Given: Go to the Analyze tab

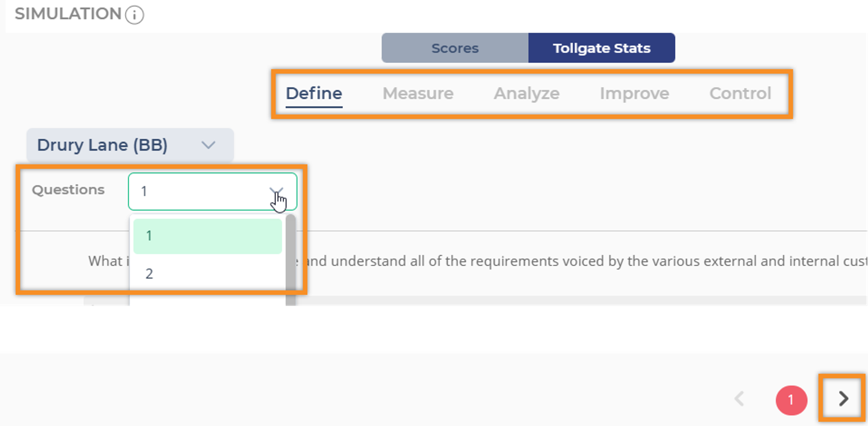Looking at the screenshot, I should [527, 93].
